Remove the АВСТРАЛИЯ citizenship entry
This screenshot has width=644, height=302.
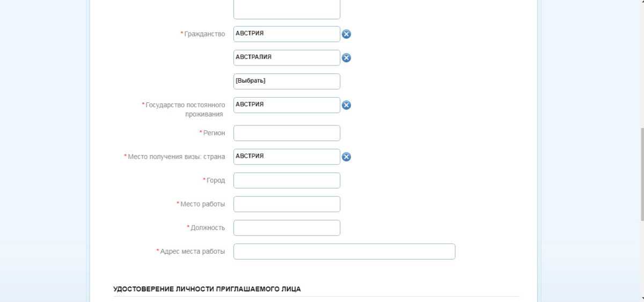347,58
